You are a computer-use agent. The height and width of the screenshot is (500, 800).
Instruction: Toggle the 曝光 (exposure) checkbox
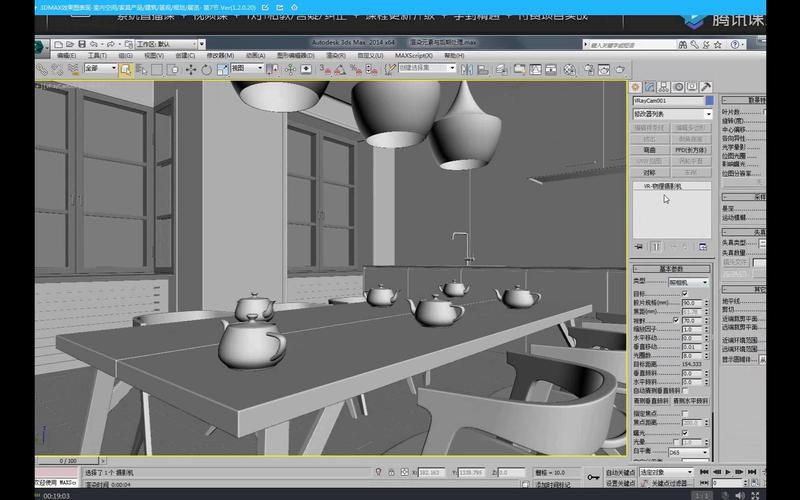pos(685,432)
